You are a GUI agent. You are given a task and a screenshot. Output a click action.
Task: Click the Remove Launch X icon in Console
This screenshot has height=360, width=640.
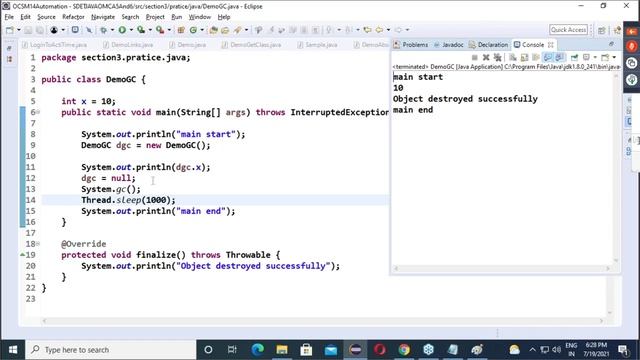tap(486, 58)
